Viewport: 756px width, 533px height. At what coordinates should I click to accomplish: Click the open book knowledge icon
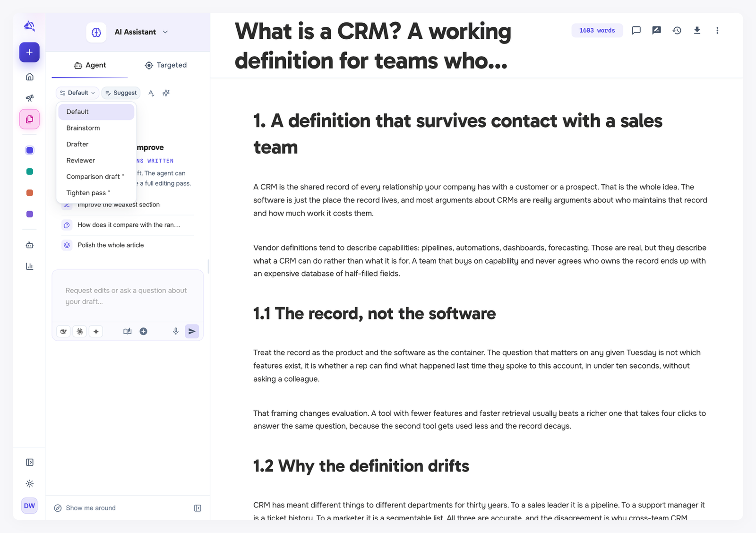click(128, 331)
